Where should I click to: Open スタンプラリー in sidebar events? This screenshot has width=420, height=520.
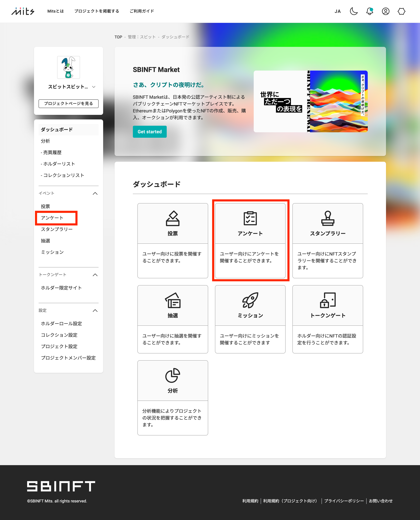coord(57,229)
